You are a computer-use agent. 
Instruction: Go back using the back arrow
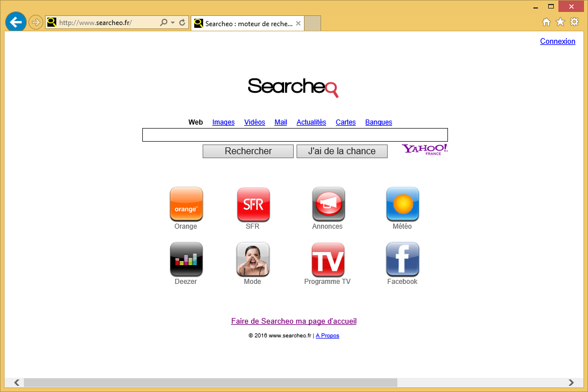(15, 22)
